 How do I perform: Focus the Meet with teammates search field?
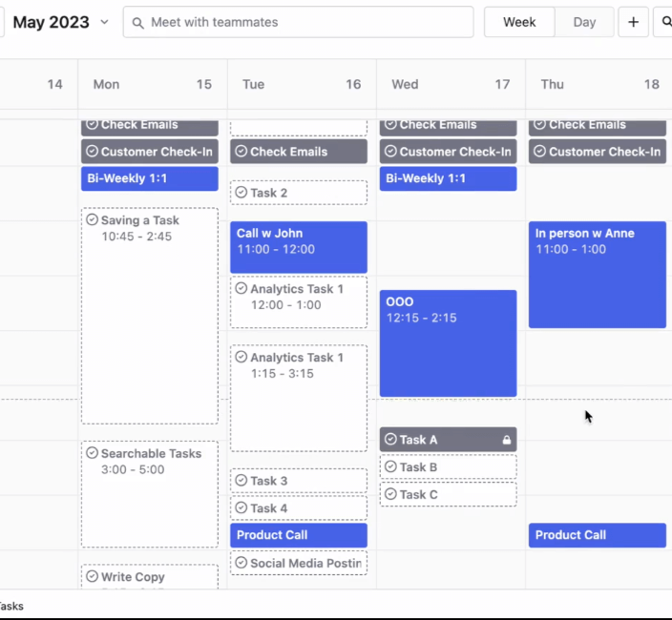coord(305,22)
